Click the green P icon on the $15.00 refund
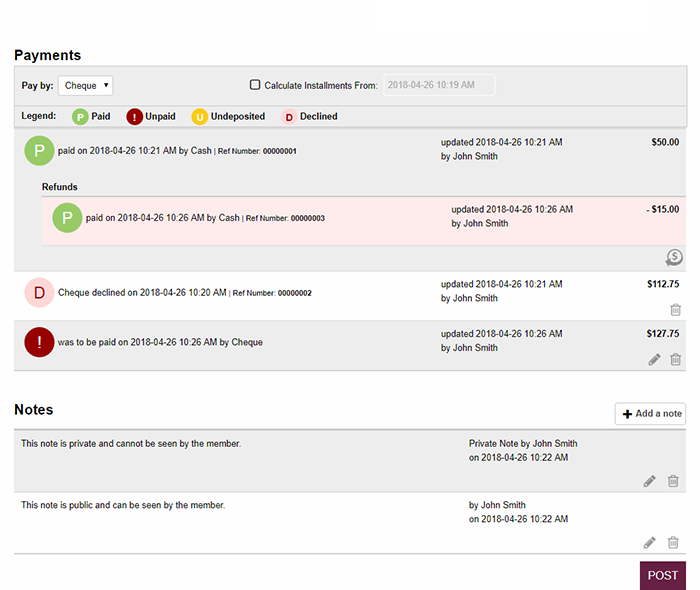 (x=67, y=218)
